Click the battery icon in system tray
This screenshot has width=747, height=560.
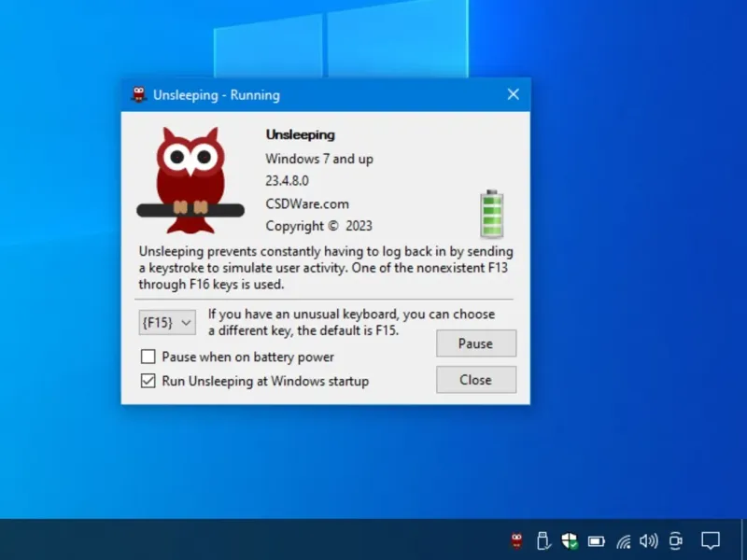pos(596,541)
